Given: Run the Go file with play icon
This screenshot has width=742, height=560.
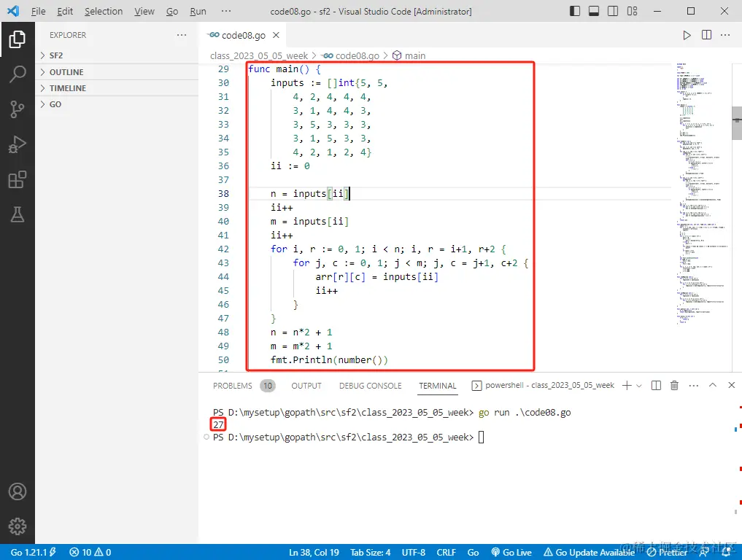Looking at the screenshot, I should (687, 35).
